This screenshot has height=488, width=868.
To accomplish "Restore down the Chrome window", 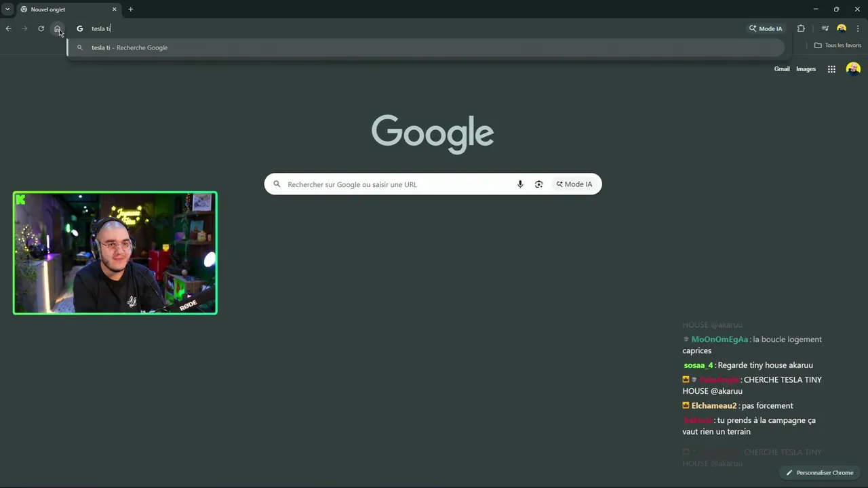I will point(836,9).
